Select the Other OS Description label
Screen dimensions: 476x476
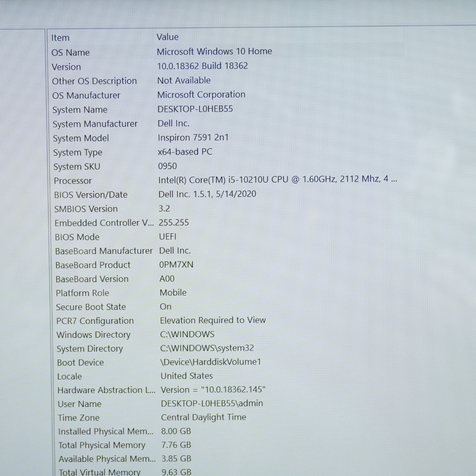pos(94,81)
